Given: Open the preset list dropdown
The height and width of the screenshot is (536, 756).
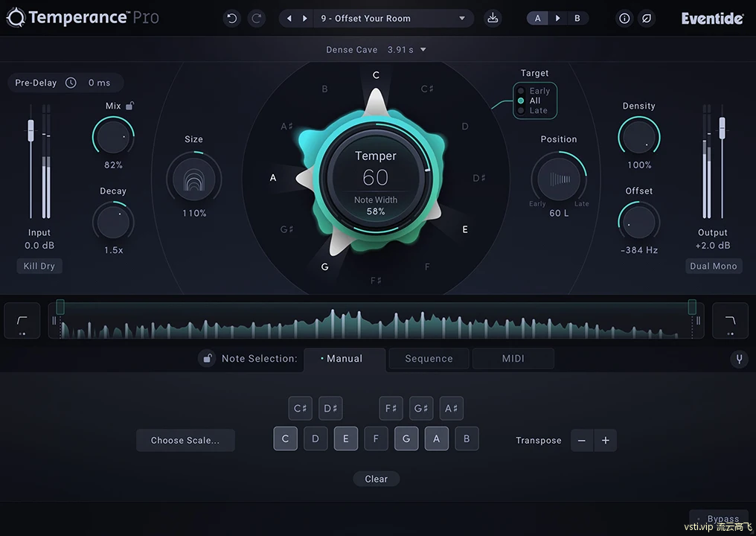Looking at the screenshot, I should tap(461, 18).
